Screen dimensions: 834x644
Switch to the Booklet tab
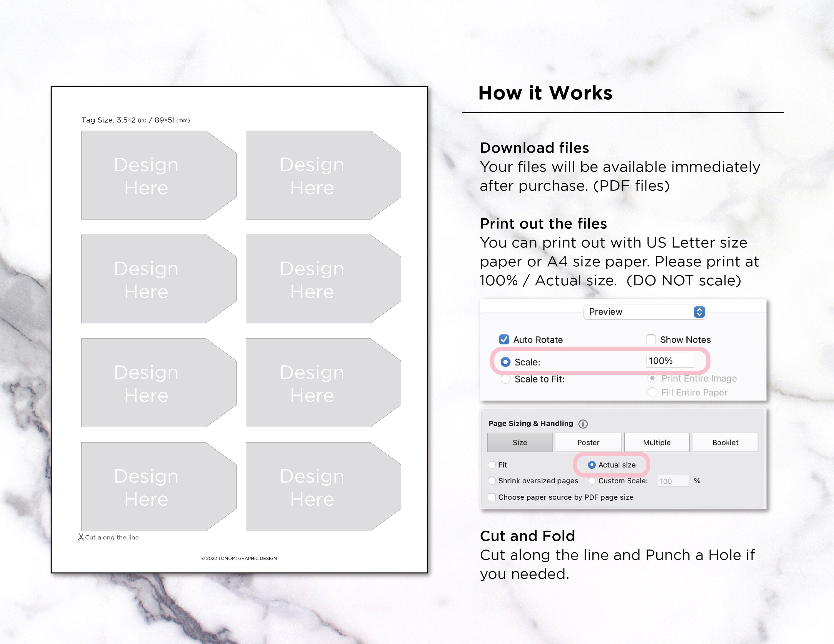[x=725, y=442]
